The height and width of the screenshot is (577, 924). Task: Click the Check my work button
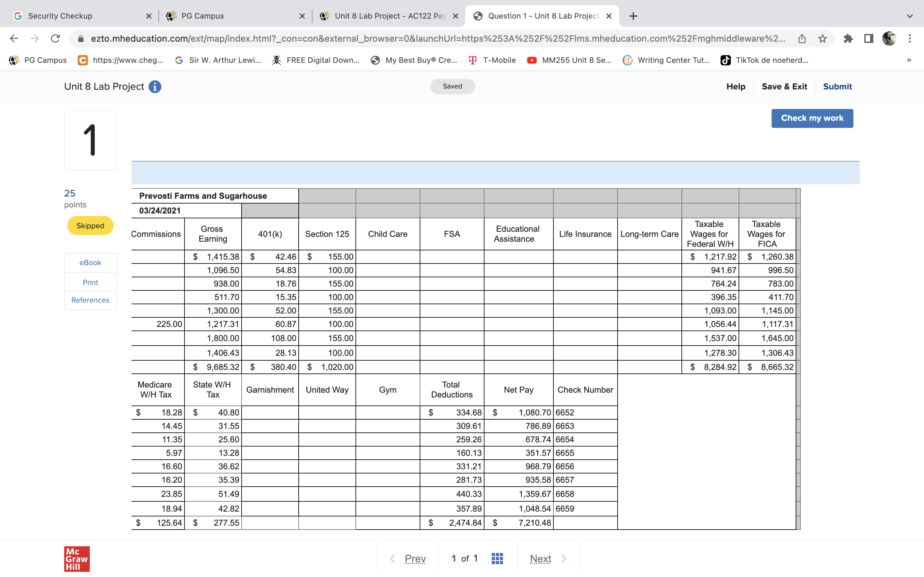tap(812, 118)
